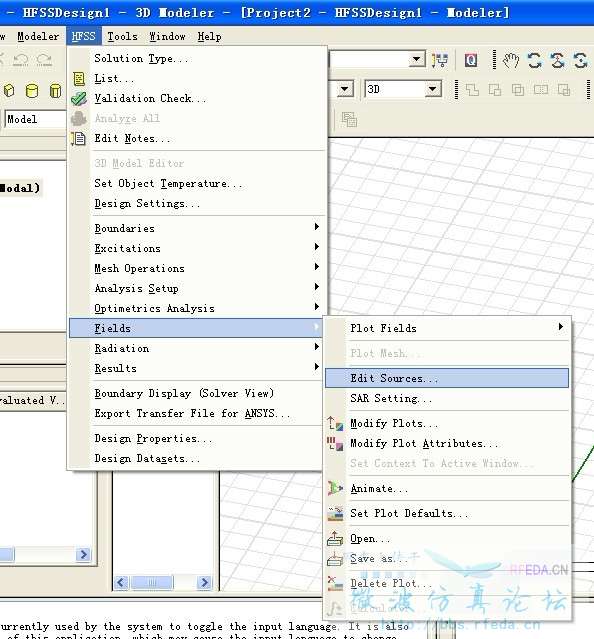Choose SAR Setting menu entry

coord(447,398)
